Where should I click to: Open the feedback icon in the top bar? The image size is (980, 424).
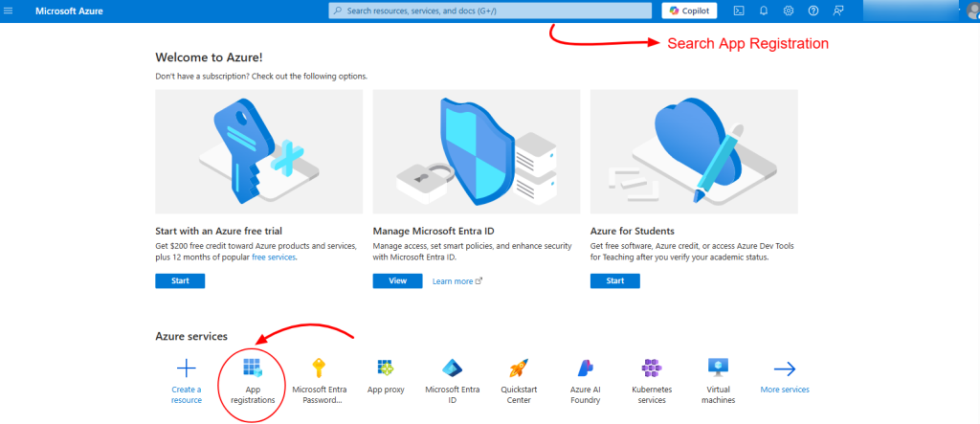click(x=838, y=11)
